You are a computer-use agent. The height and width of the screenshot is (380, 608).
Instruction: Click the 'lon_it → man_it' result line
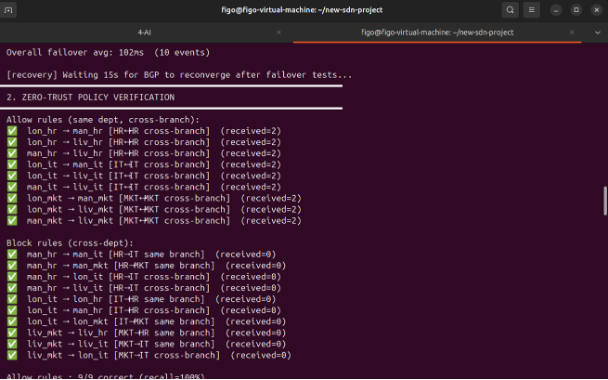pyautogui.click(x=143, y=165)
